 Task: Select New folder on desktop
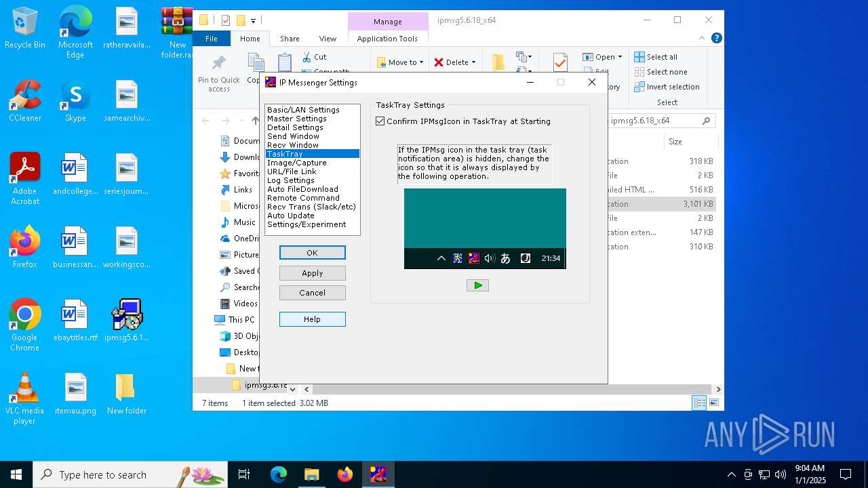click(126, 394)
